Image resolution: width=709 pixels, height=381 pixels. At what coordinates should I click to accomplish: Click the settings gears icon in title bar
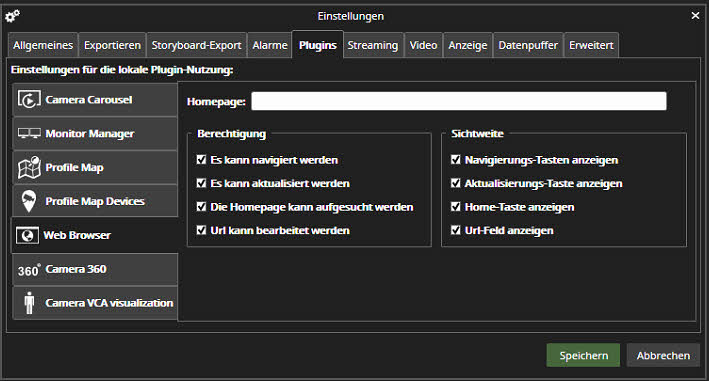[x=12, y=16]
